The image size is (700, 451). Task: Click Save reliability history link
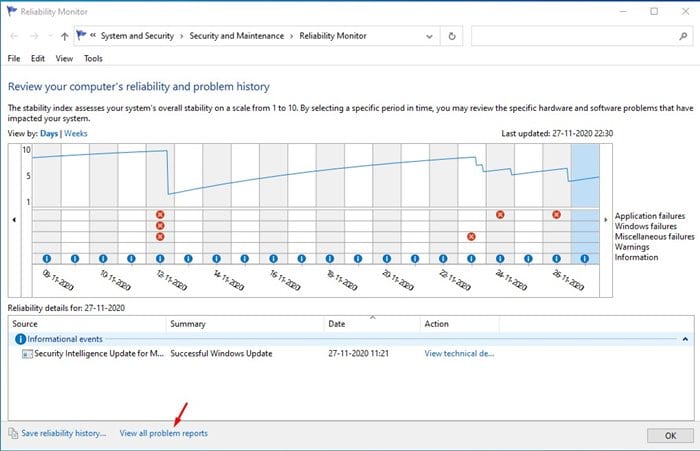tap(64, 433)
